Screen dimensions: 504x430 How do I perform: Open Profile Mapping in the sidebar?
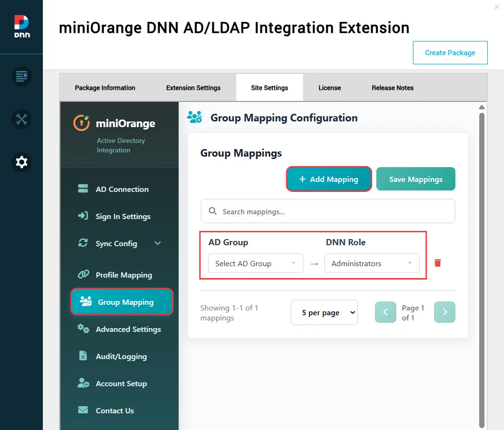click(x=122, y=275)
